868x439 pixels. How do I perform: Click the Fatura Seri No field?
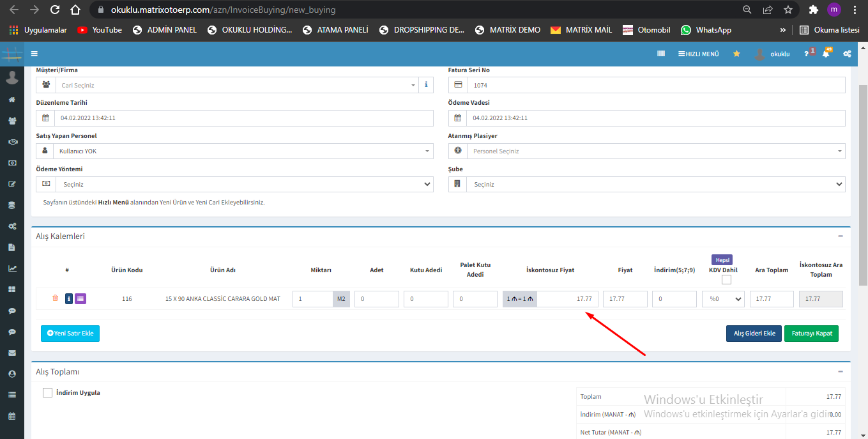(655, 85)
